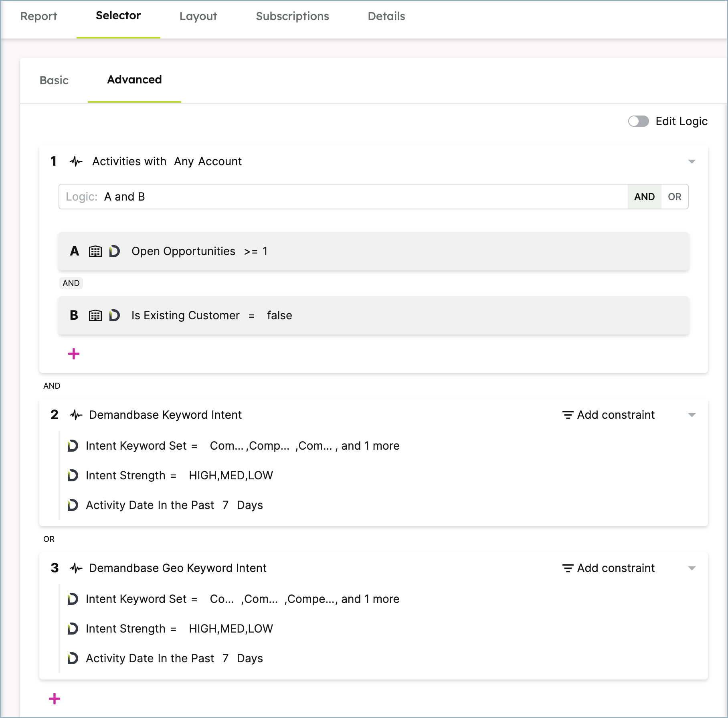Click the OR operator between blocks 2 and 3
728x718 pixels.
coord(49,539)
